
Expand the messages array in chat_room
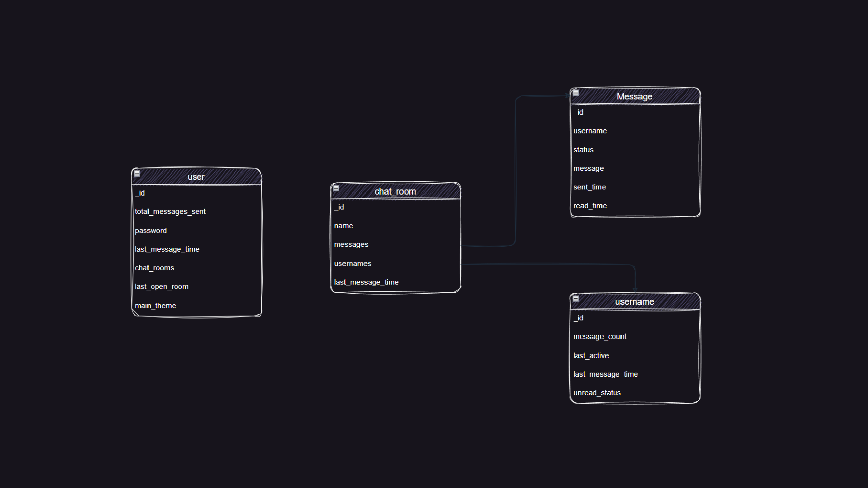tap(351, 244)
